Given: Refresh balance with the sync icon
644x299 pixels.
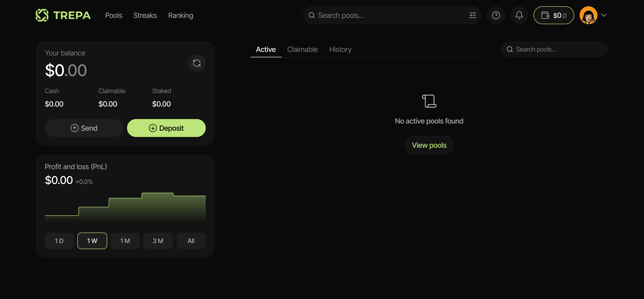Looking at the screenshot, I should click(x=197, y=63).
